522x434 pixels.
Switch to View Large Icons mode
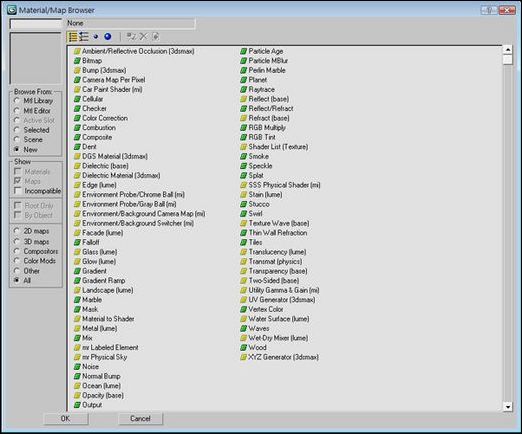(x=108, y=37)
